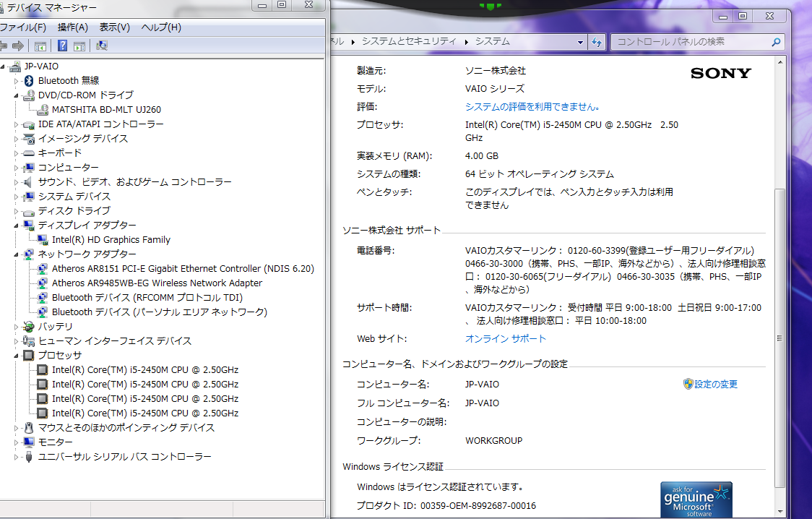This screenshot has height=519, width=812.
Task: Open Help via blue question mark icon
Action: (x=62, y=46)
